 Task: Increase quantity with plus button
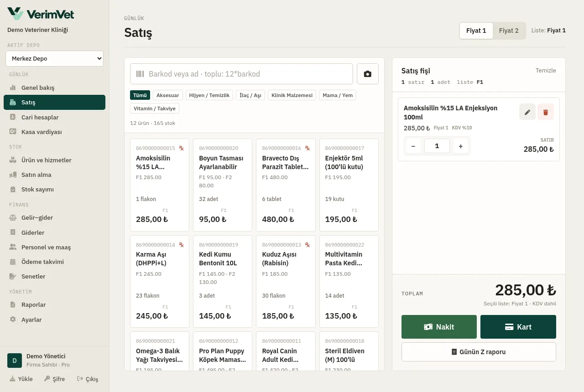pyautogui.click(x=461, y=146)
